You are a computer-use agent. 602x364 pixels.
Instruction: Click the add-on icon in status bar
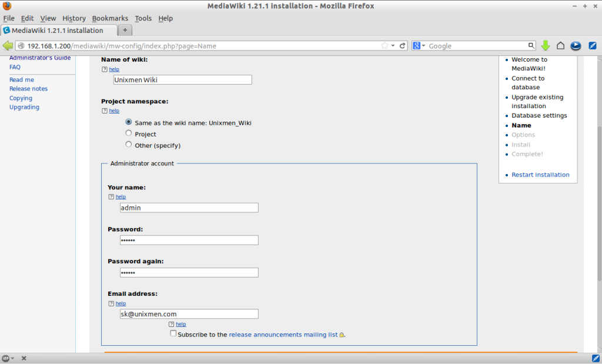5,358
